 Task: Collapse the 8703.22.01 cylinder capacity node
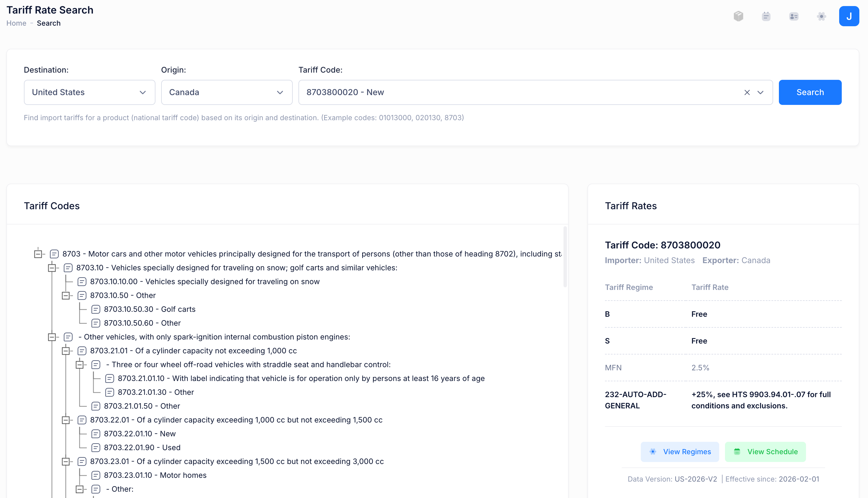click(x=66, y=420)
